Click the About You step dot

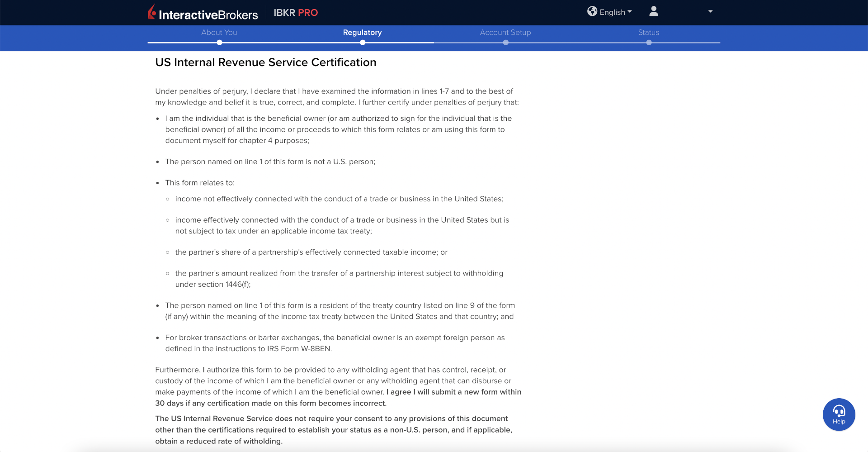tap(219, 43)
